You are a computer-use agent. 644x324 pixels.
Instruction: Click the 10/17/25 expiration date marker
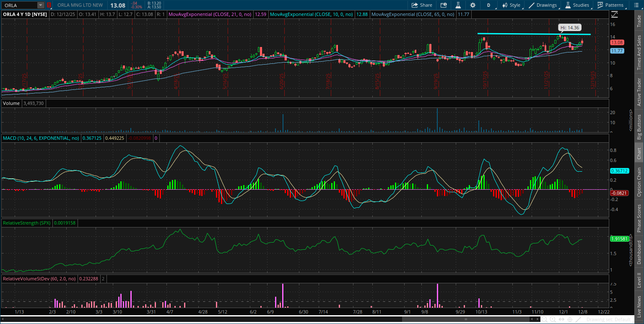point(485,79)
